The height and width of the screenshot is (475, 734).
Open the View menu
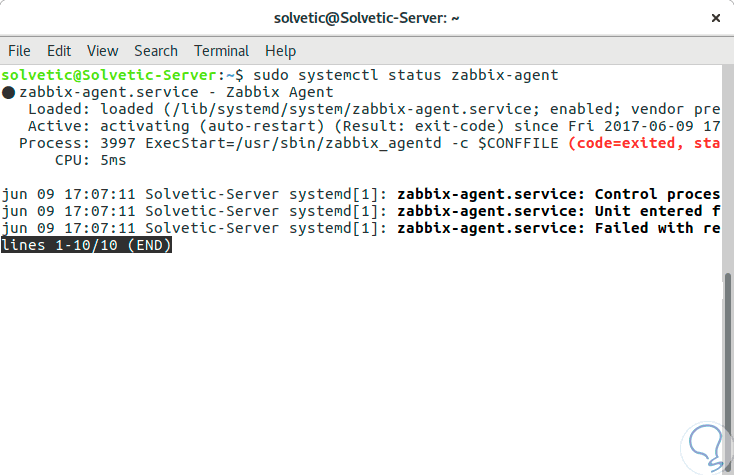[102, 51]
